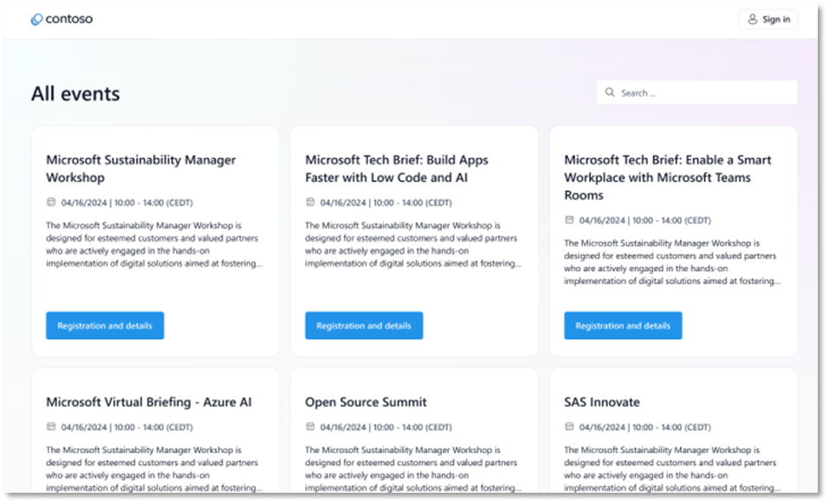
Task: Select the Microsoft Sustainability Manager Workshop title
Action: (140, 168)
